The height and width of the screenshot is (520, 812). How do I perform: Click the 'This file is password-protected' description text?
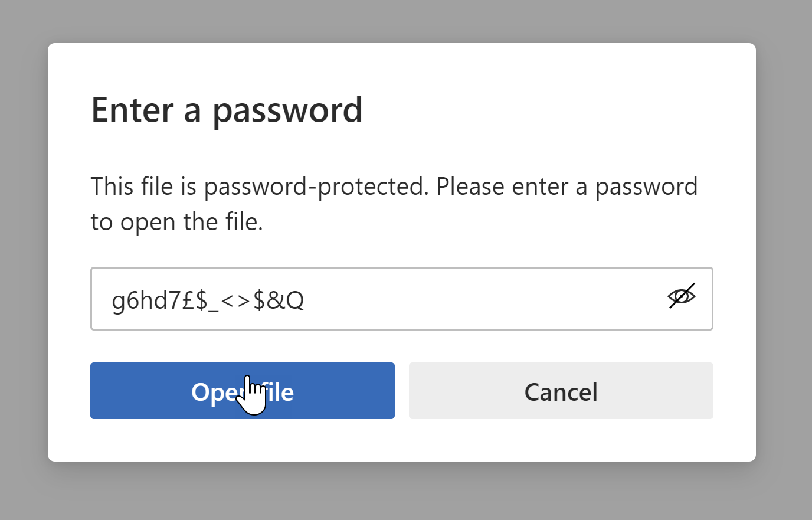[x=394, y=187]
